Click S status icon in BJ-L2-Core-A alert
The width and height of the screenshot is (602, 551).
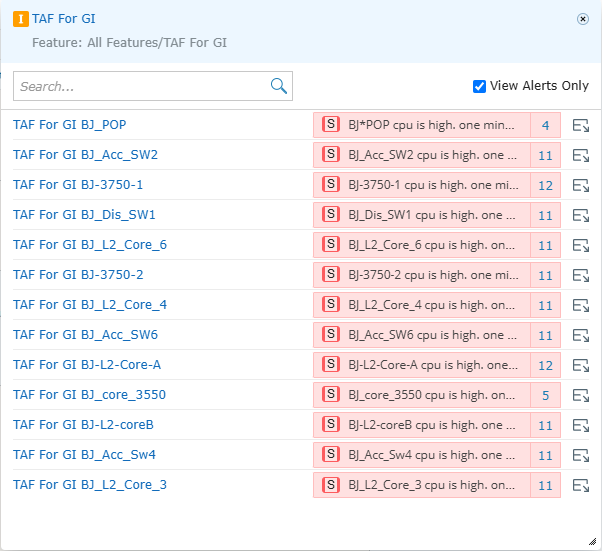[x=331, y=364]
